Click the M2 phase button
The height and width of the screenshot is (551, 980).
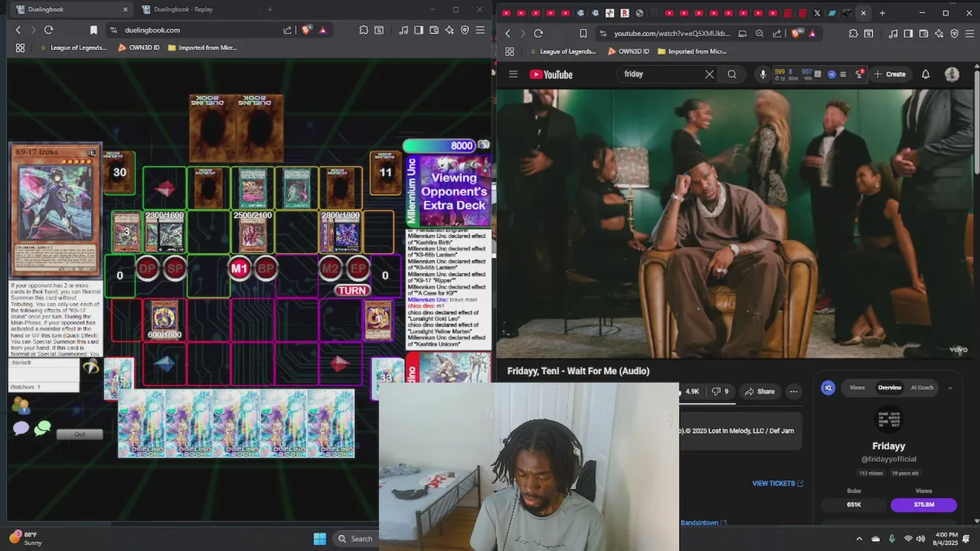[330, 269]
